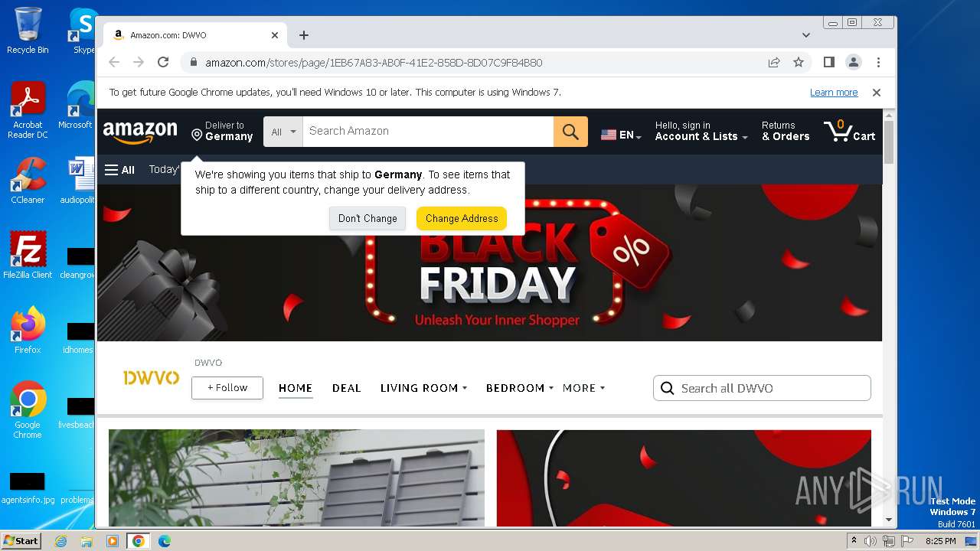
Task: Go back with Chrome back arrow
Action: 114,62
